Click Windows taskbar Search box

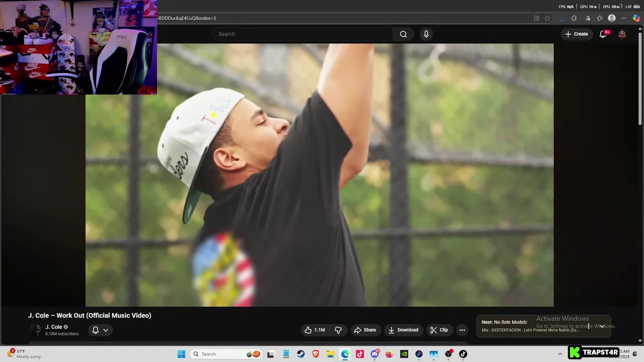226,354
